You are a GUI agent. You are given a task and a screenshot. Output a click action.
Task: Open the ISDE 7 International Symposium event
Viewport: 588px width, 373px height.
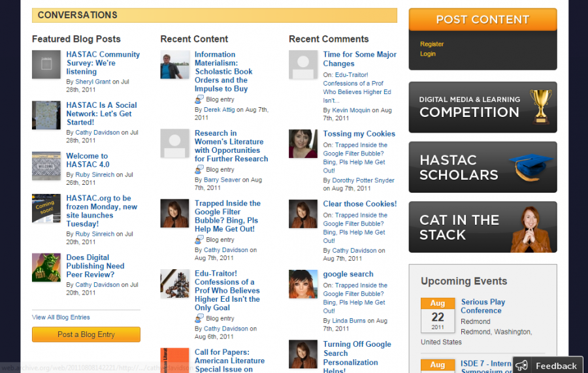click(x=486, y=366)
